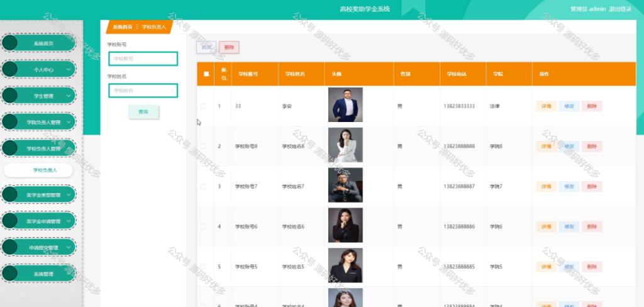This screenshot has height=307, width=644.
Task: Click the avatar photo in 学校姓名6 row
Action: point(345,225)
